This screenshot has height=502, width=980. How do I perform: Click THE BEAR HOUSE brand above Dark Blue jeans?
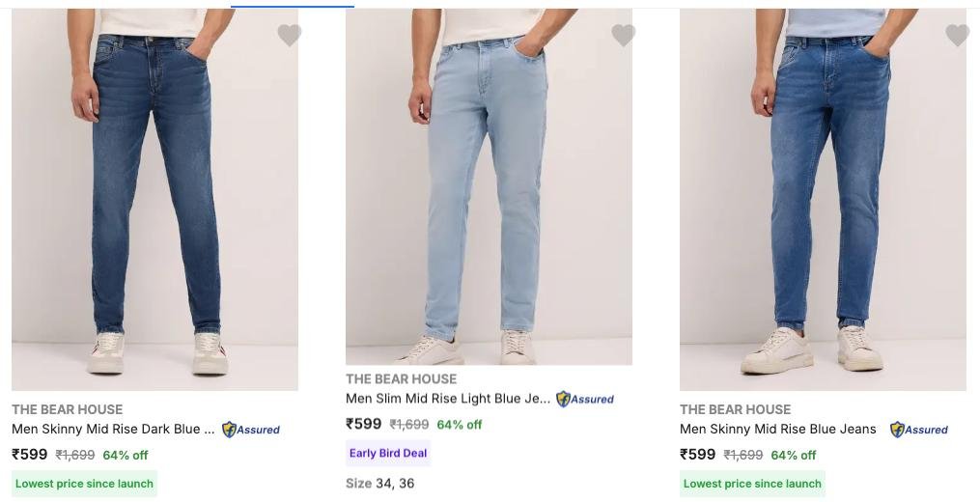click(67, 409)
